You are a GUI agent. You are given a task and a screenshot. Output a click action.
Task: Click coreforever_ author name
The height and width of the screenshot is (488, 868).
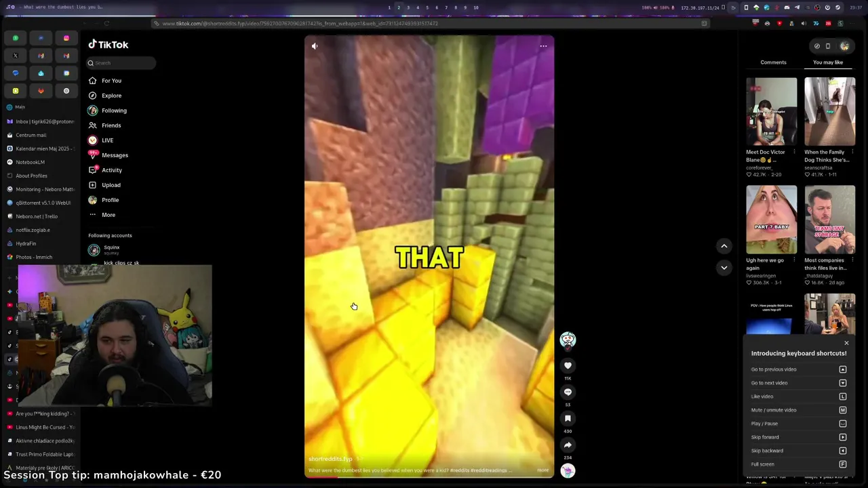[x=759, y=167]
